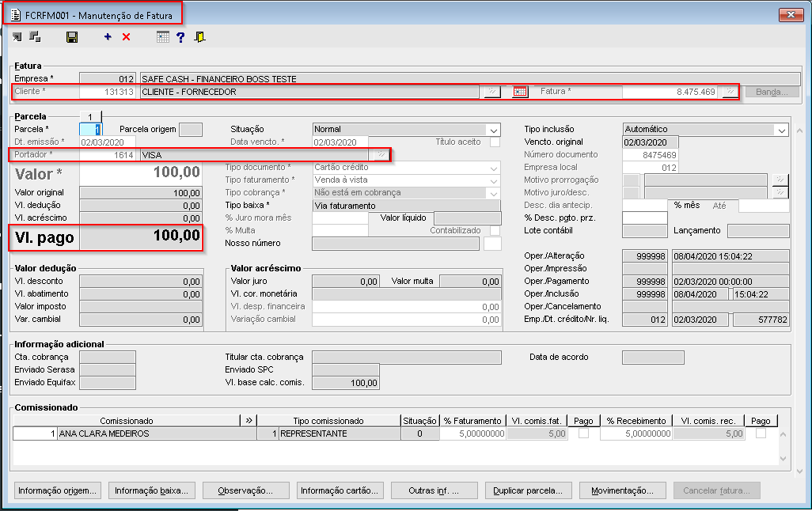Select Parcela tab 1
The height and width of the screenshot is (511, 812).
point(91,116)
